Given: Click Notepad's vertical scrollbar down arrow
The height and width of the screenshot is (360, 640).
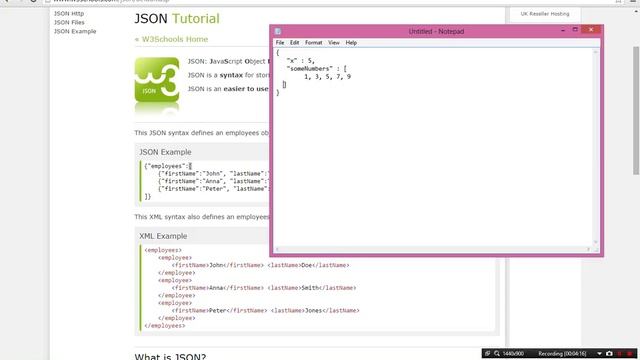Looking at the screenshot, I should (596, 242).
